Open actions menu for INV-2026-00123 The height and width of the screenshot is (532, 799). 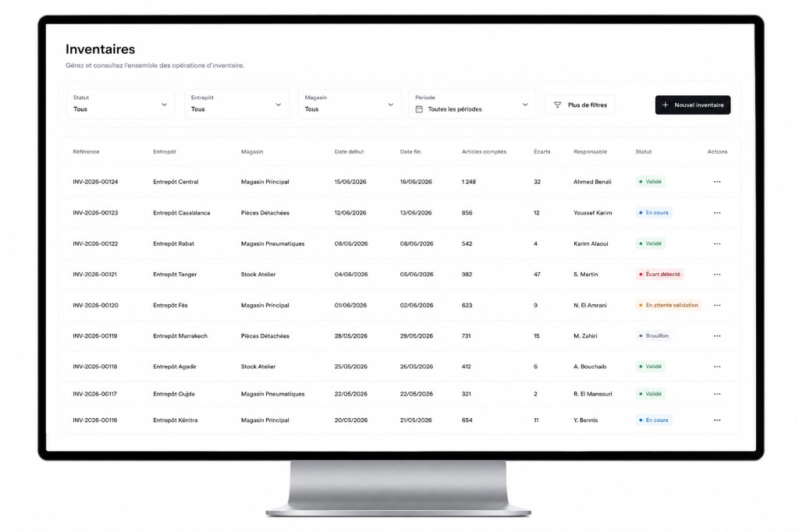point(717,213)
